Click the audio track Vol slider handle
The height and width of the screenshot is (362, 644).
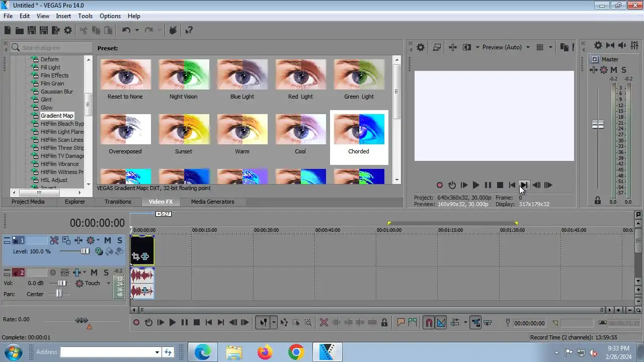61,284
